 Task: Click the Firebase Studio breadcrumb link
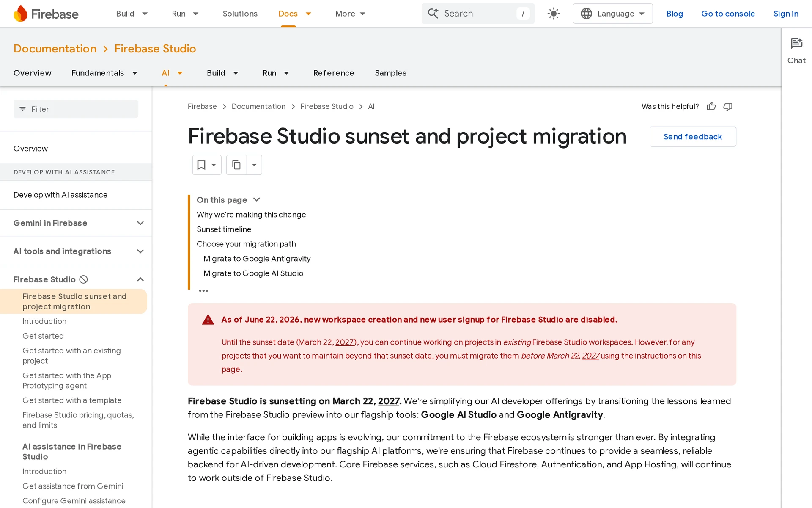(x=326, y=107)
